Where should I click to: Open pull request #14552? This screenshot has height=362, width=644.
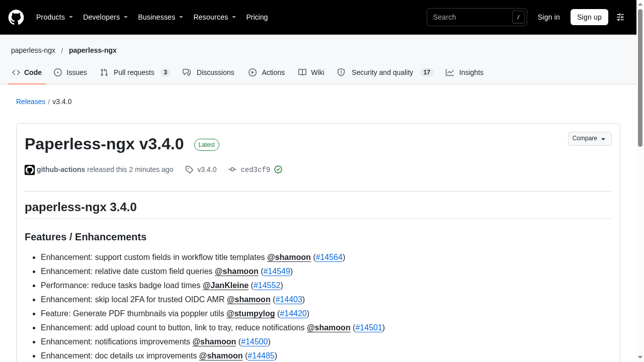point(267,286)
